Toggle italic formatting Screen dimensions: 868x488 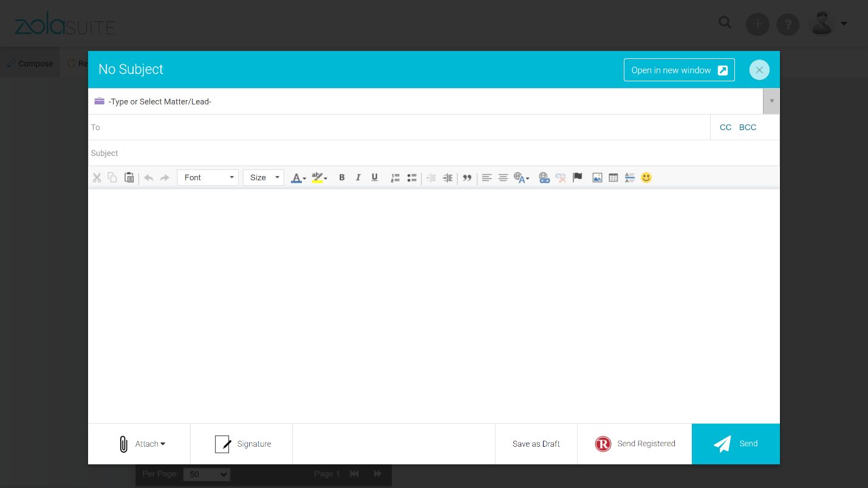tap(358, 178)
